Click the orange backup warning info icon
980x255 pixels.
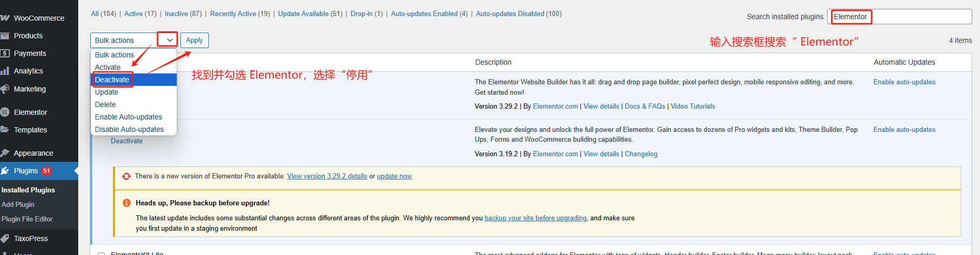126,203
